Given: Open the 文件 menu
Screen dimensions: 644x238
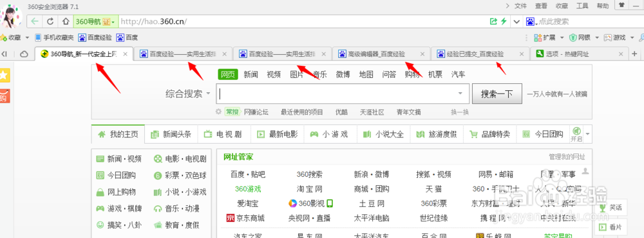Looking at the screenshot, I should click(520, 6).
